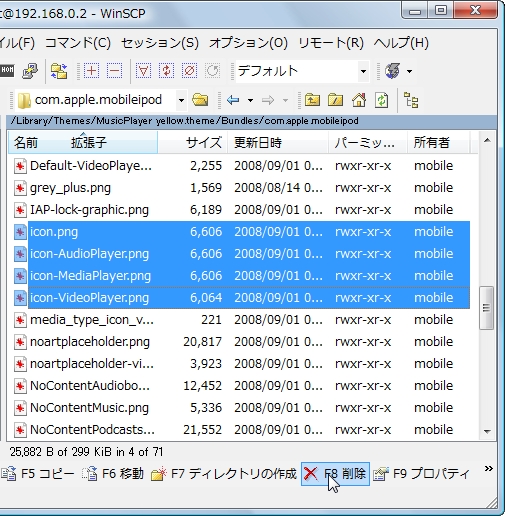Viewport: 505px width, 516px height.
Task: Go to the home directory icon
Action: pyautogui.click(x=359, y=100)
